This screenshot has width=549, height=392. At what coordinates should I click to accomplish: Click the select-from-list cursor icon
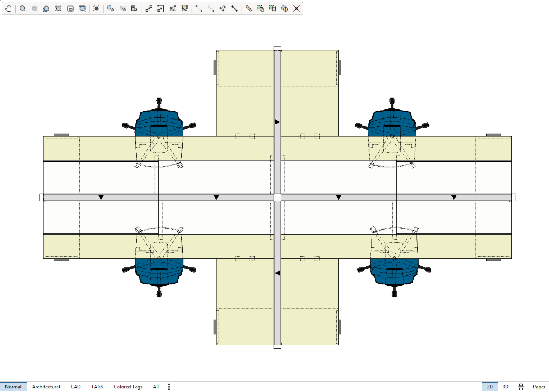(x=134, y=9)
